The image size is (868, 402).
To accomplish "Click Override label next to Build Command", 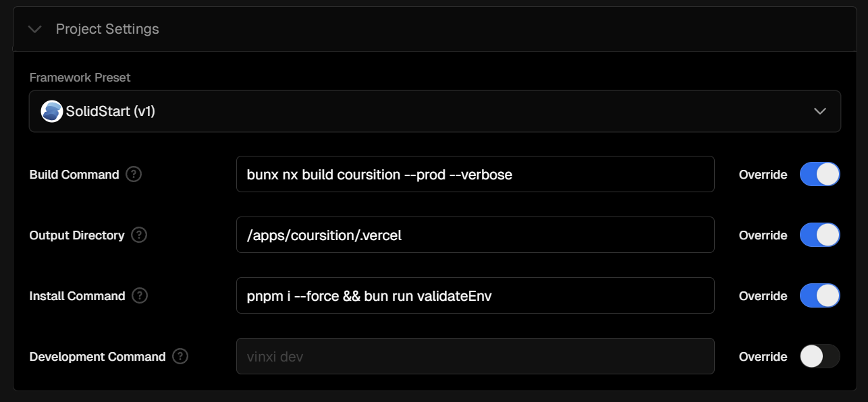I will pyautogui.click(x=763, y=175).
